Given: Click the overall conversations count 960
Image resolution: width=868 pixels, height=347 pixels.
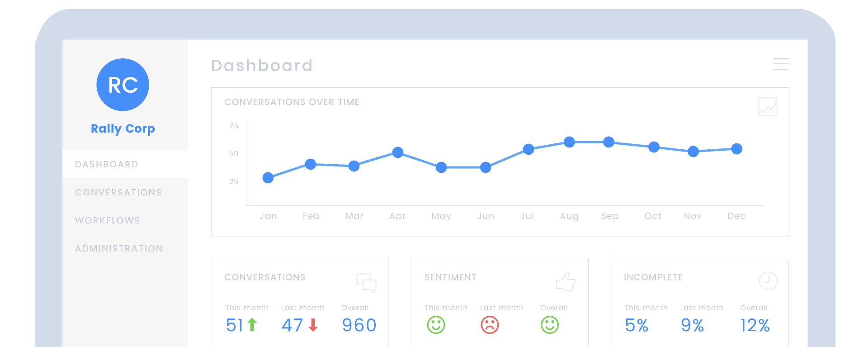Looking at the screenshot, I should (359, 325).
